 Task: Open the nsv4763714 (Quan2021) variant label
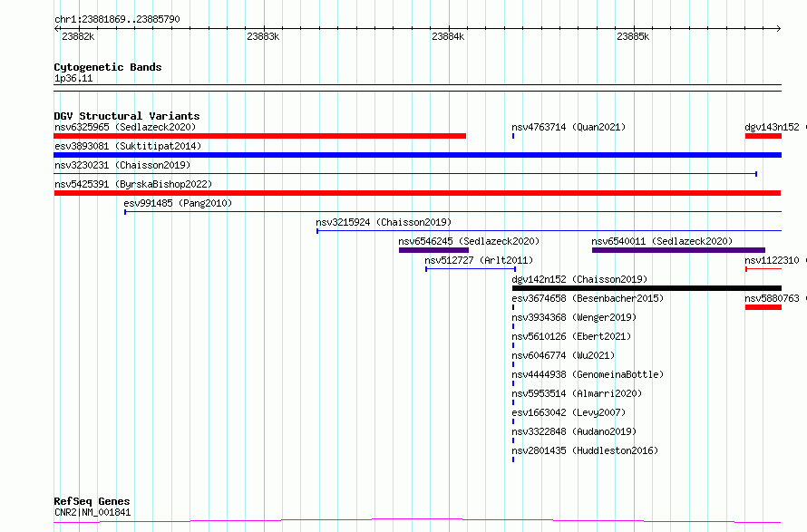(569, 127)
